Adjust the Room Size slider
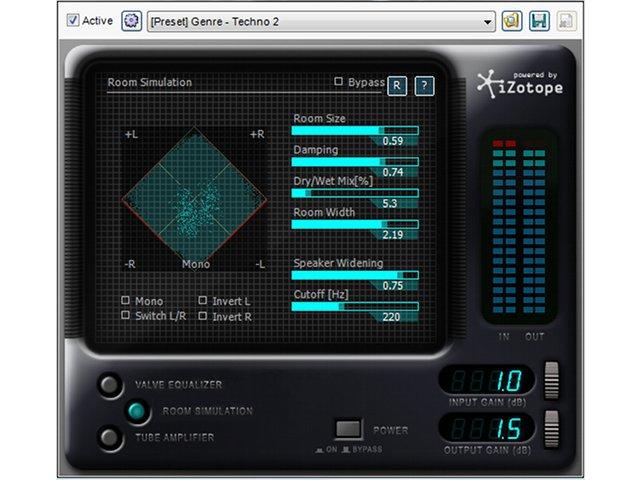640x480 pixels. (x=355, y=131)
